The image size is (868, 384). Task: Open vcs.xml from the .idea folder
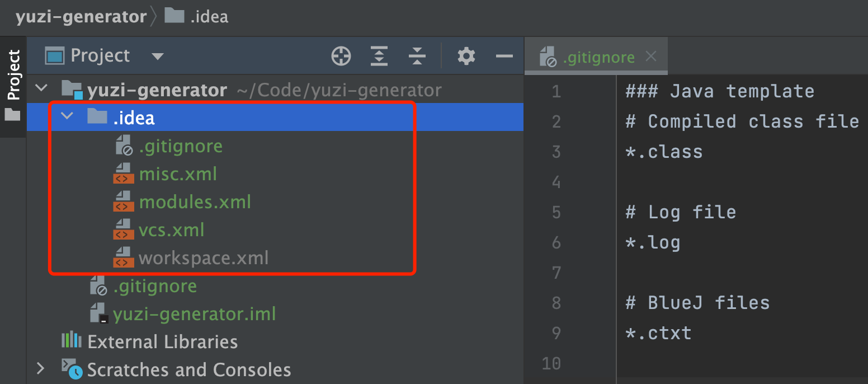point(171,230)
